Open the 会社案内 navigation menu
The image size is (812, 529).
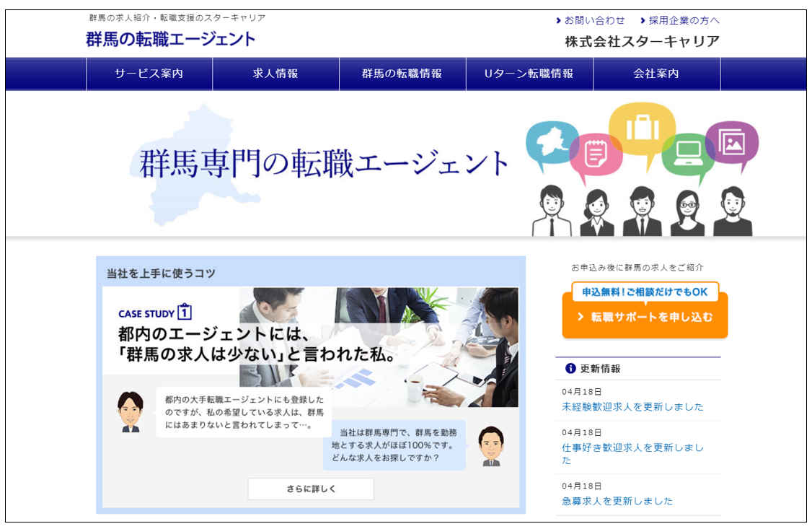click(656, 74)
